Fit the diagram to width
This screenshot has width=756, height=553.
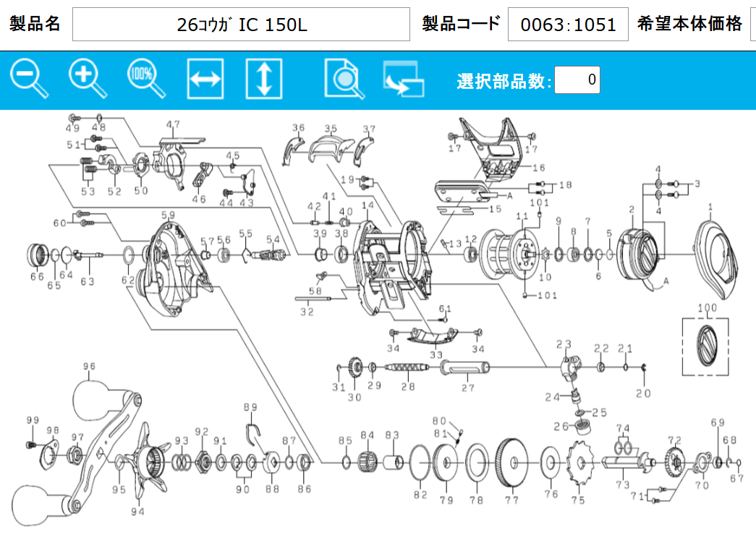205,79
